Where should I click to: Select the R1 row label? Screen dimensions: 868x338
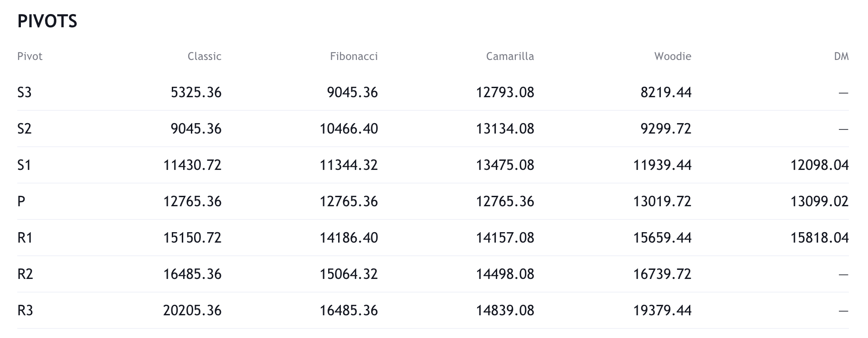click(25, 238)
